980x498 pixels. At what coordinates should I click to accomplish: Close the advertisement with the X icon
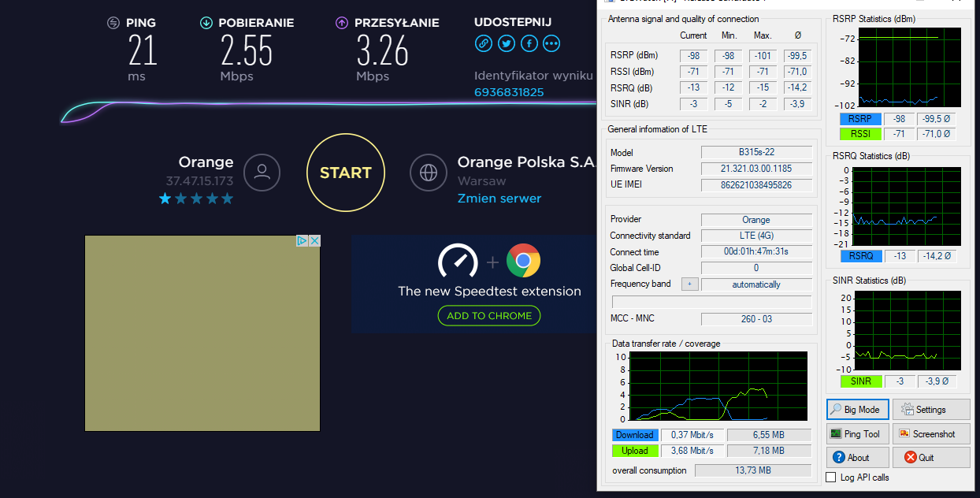coord(314,241)
